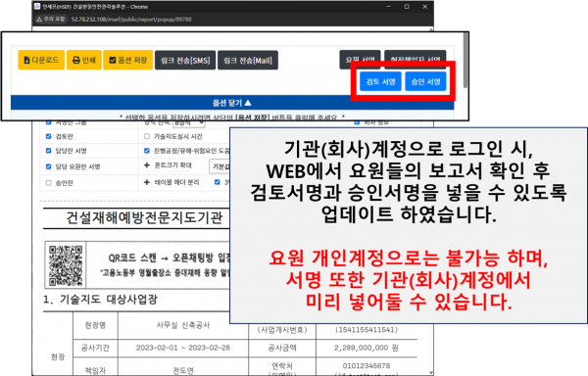Click the 인쇄 print button

tap(84, 60)
